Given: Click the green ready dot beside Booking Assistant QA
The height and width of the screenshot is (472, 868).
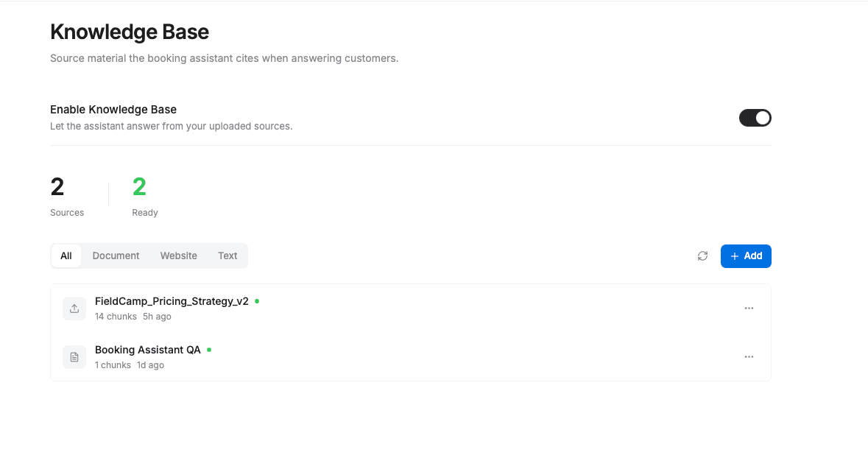Looking at the screenshot, I should point(209,350).
